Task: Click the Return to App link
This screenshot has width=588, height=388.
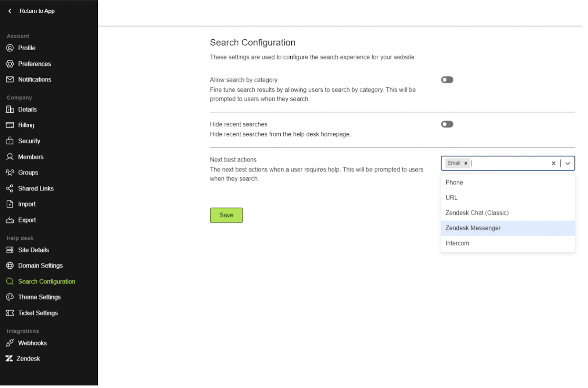Action: 37,11
